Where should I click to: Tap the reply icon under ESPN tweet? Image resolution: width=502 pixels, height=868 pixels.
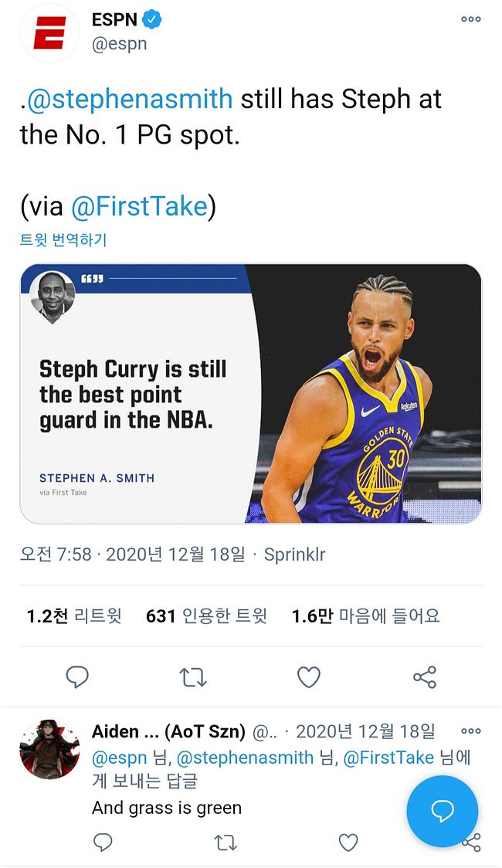[x=77, y=677]
